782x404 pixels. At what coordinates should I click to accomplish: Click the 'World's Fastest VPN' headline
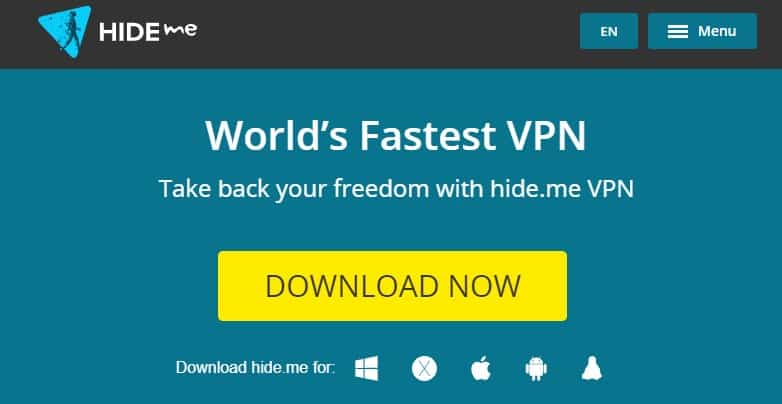[395, 135]
